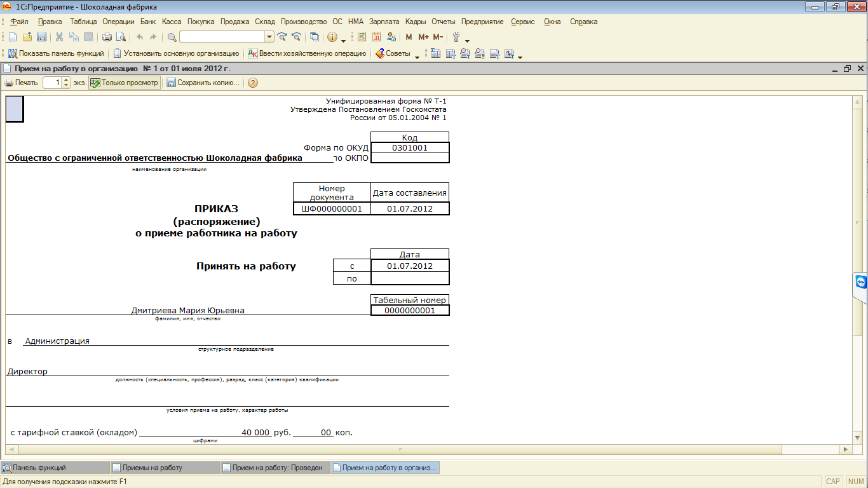Click the Undo arrow icon
The image size is (868, 488).
point(139,37)
